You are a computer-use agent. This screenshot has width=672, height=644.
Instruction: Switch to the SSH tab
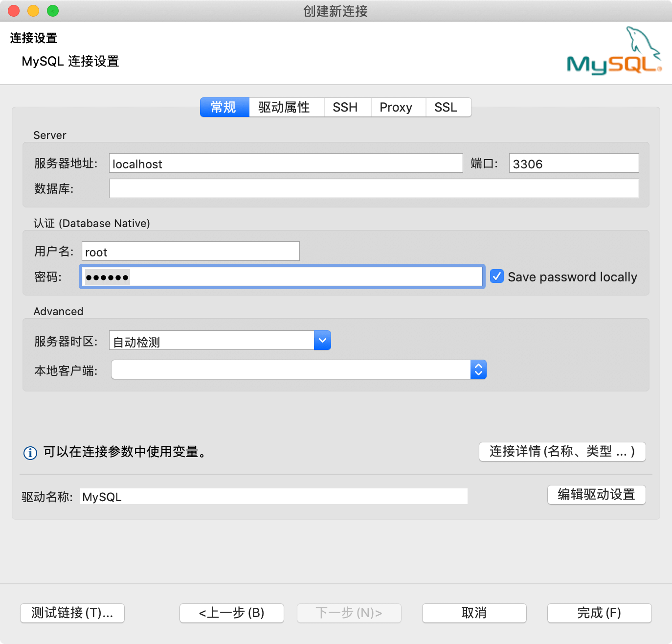(347, 107)
